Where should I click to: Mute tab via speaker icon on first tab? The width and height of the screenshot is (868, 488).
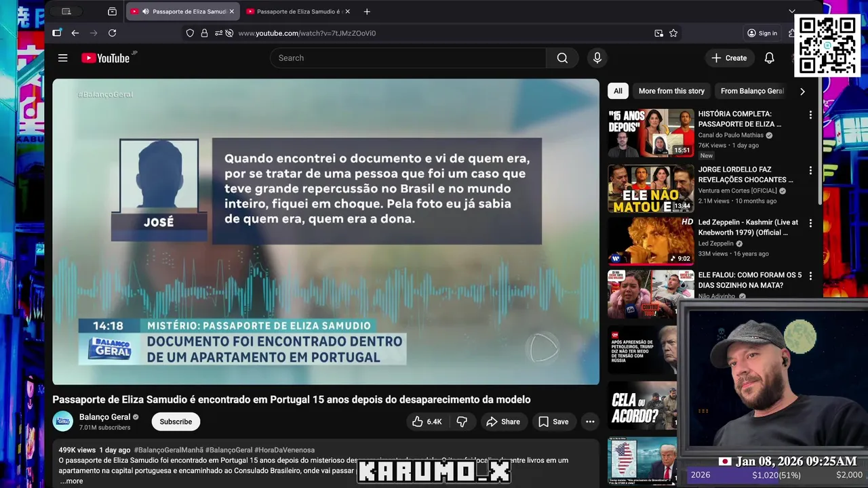coord(146,12)
